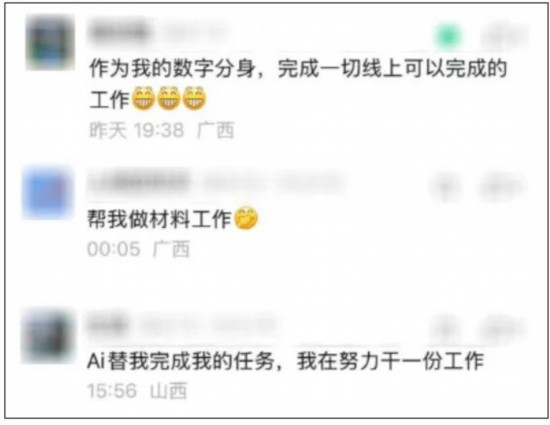The image size is (550, 425).
Task: Open blurred username above the Ai替我 comment
Action: (x=108, y=325)
